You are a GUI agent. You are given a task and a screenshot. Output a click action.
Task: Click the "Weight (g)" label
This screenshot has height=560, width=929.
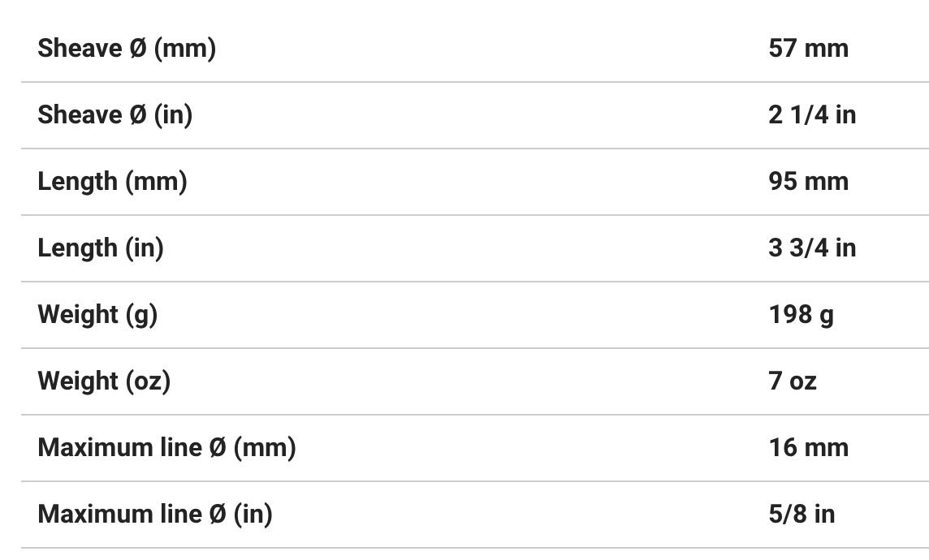coord(97,315)
